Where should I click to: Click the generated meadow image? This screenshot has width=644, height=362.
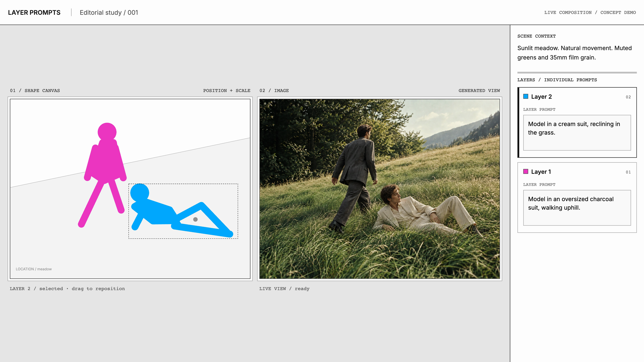pyautogui.click(x=380, y=189)
